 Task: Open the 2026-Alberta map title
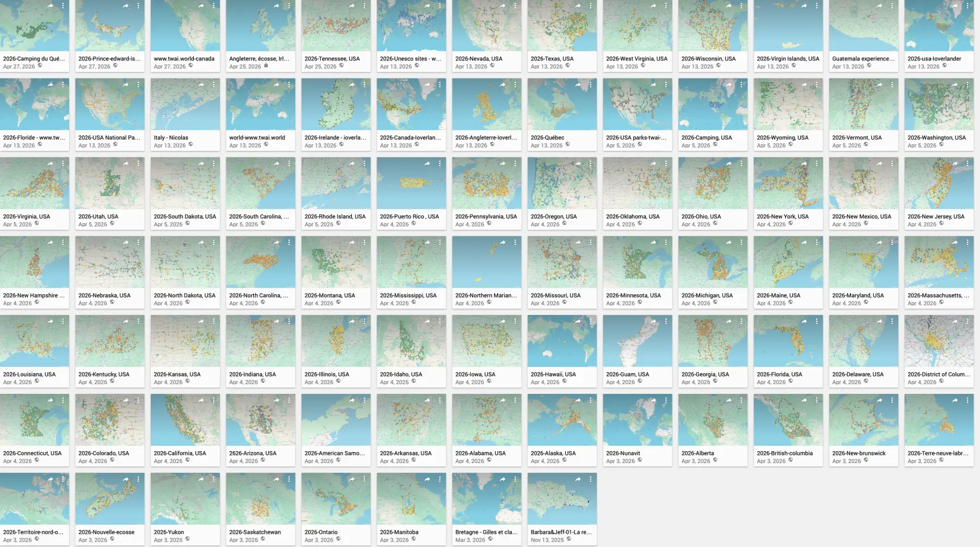697,453
